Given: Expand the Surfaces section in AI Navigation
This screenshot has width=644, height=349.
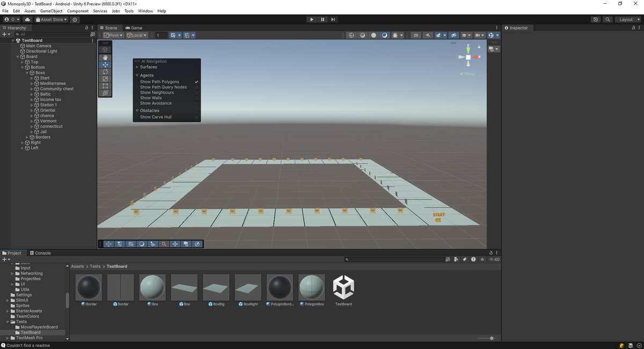Looking at the screenshot, I should (137, 67).
